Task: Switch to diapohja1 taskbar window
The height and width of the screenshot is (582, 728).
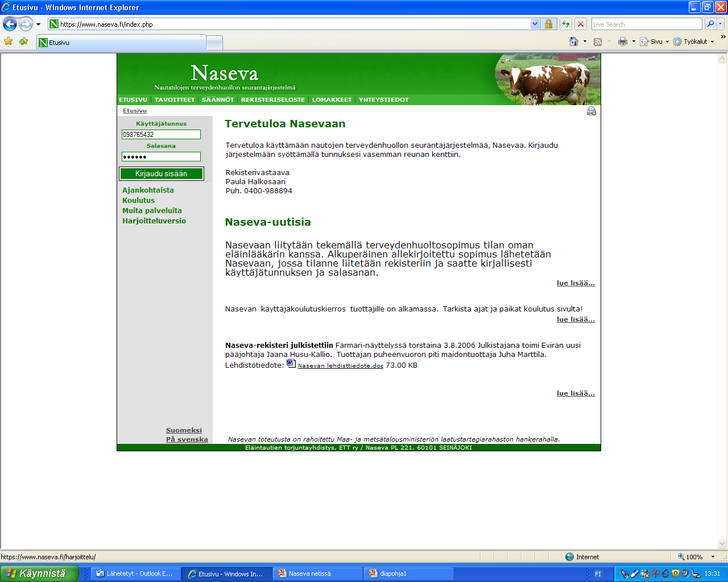Action: click(408, 573)
